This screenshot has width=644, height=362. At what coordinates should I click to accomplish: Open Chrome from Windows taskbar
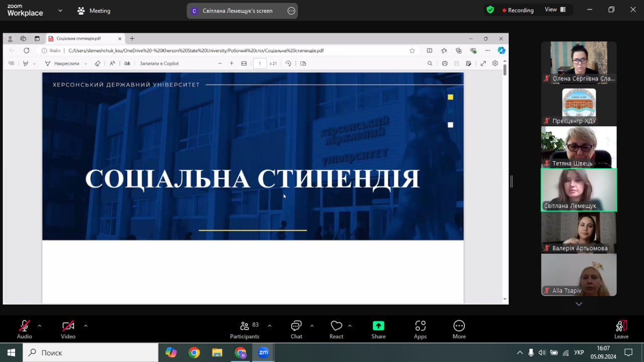[194, 352]
